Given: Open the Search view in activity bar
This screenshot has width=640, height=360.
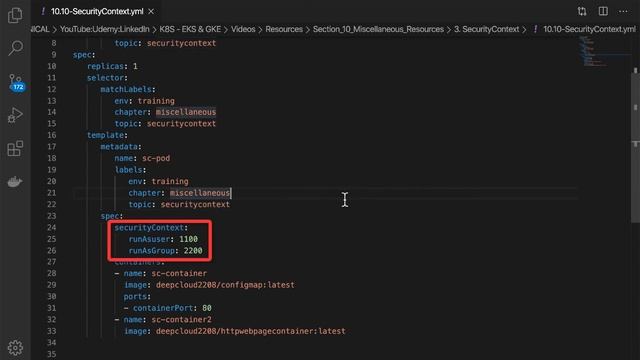Looking at the screenshot, I should (x=15, y=48).
